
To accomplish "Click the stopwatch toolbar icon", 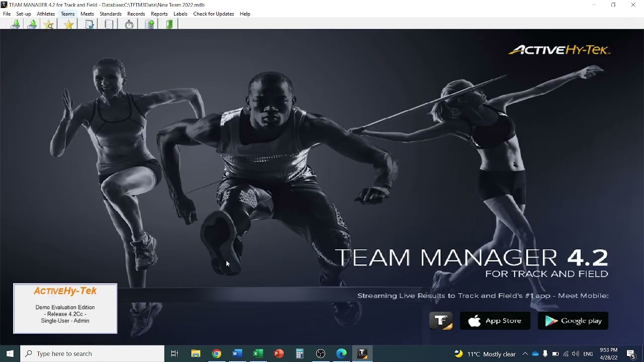I will tap(129, 24).
